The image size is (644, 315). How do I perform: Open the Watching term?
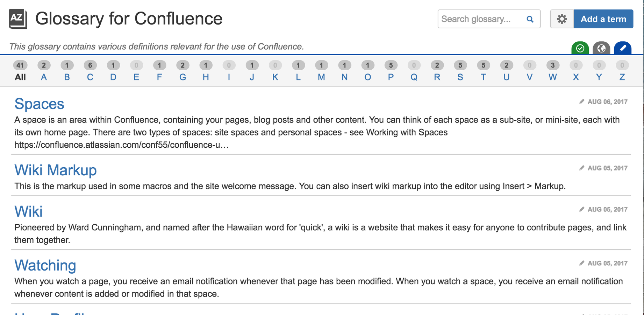tap(45, 265)
